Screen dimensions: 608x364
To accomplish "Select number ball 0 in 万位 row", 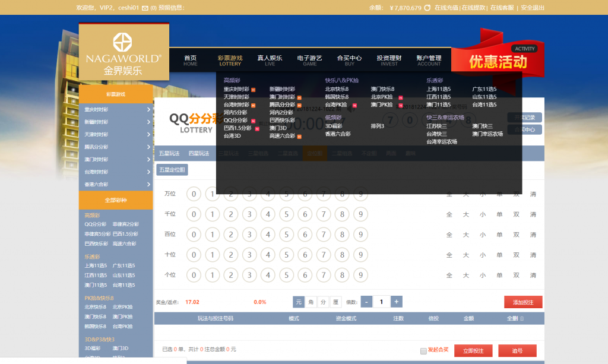I will click(x=193, y=194).
